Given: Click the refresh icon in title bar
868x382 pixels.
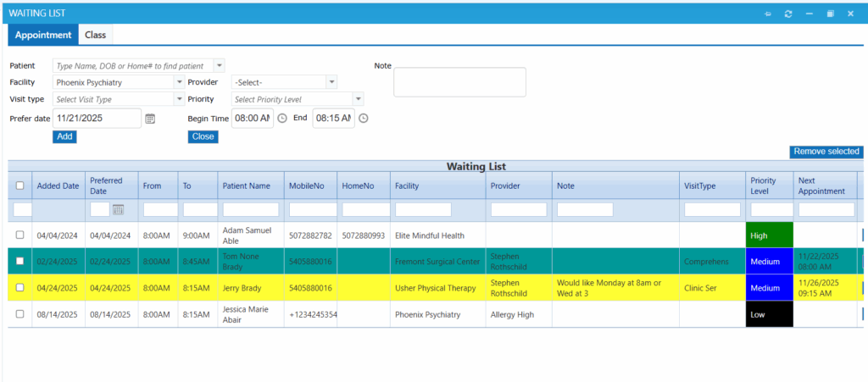Looking at the screenshot, I should point(788,14).
